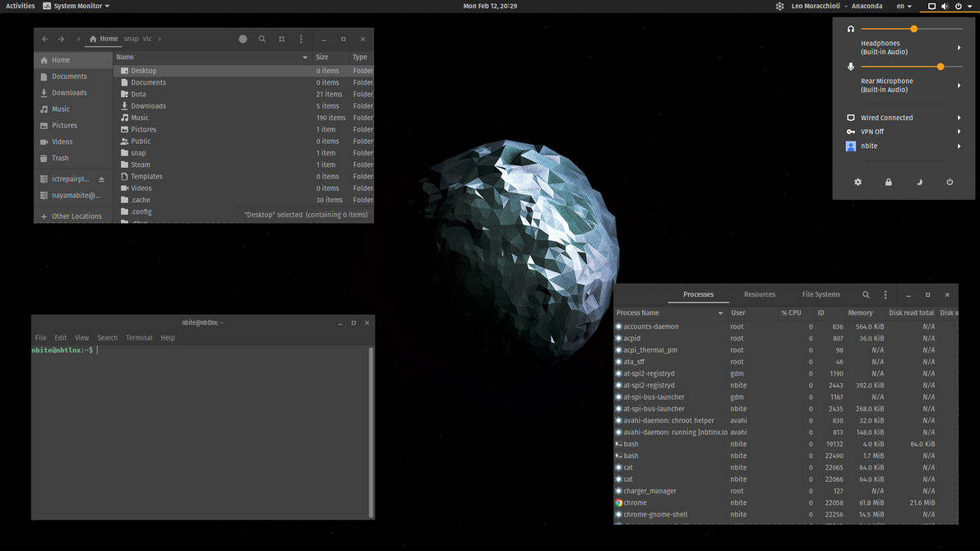Viewport: 980px width, 551px height.
Task: Toggle night light moon icon
Action: click(919, 182)
